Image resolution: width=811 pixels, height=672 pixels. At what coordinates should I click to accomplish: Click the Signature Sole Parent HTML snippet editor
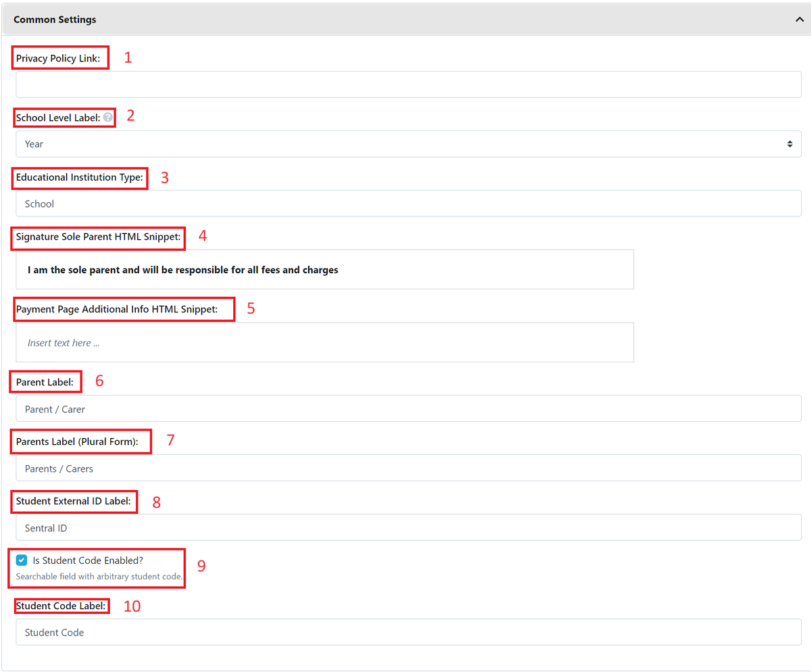pyautogui.click(x=324, y=269)
